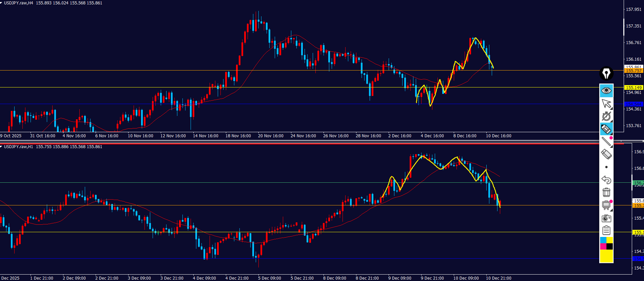644x281 pixels.
Task: Select the eraser tool
Action: click(x=606, y=154)
